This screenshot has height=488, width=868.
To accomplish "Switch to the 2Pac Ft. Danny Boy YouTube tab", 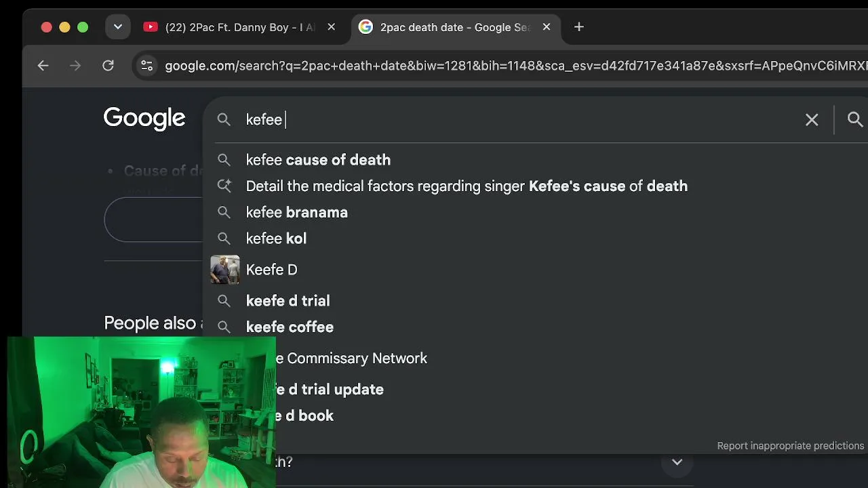I will pyautogui.click(x=239, y=27).
